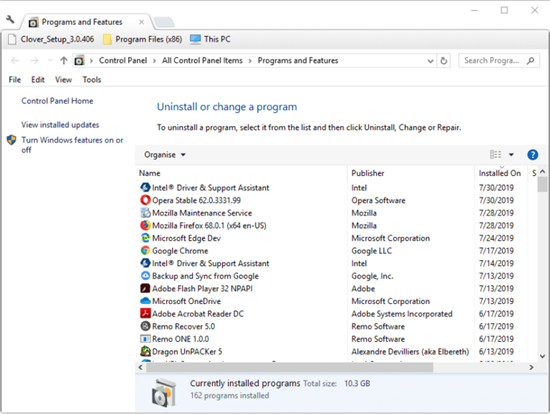Open the File menu
Screen dimensions: 550x414
coord(15,80)
